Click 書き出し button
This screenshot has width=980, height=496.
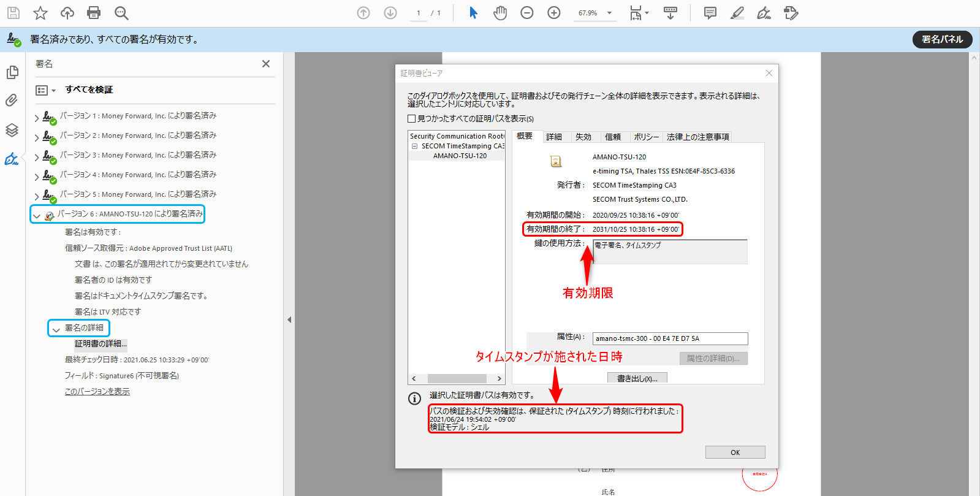(637, 378)
